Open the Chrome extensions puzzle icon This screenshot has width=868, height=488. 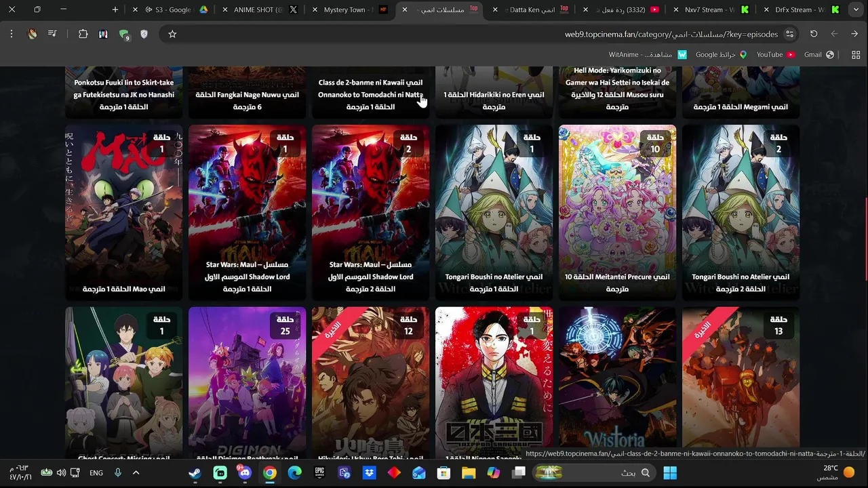[83, 34]
